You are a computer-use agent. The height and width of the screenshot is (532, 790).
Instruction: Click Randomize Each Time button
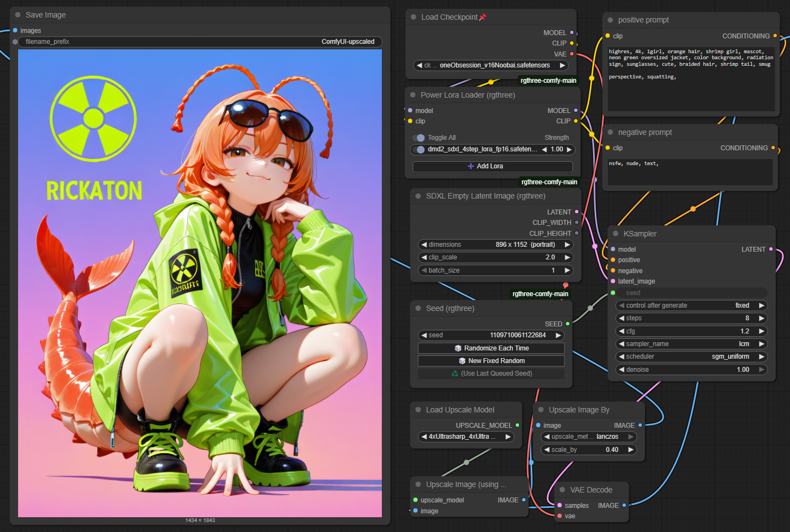click(x=491, y=348)
